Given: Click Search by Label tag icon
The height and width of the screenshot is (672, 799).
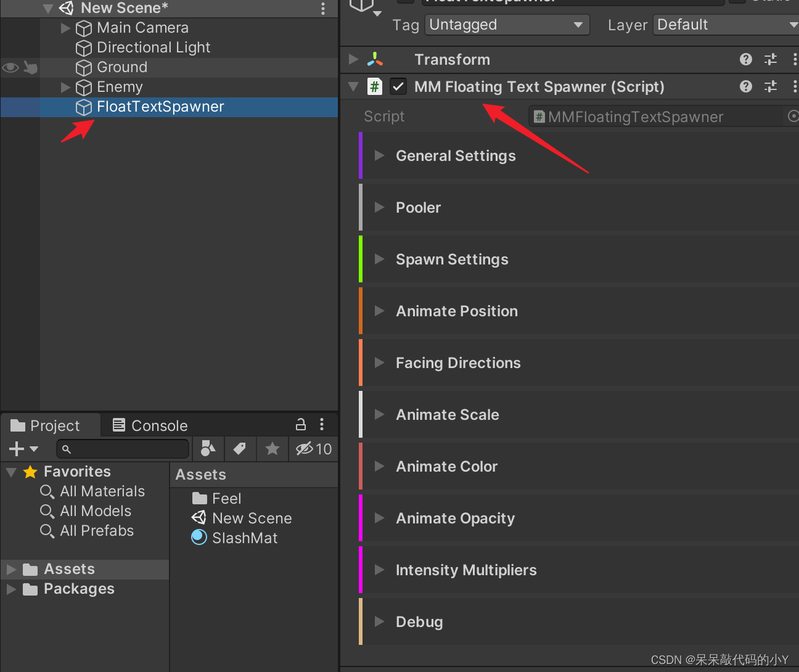Looking at the screenshot, I should [x=240, y=448].
